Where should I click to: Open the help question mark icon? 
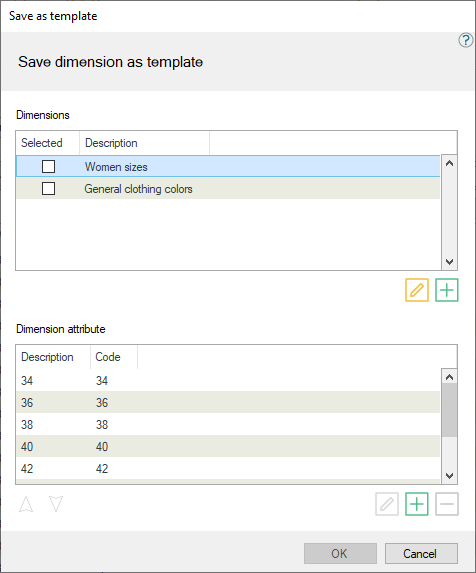[465, 40]
